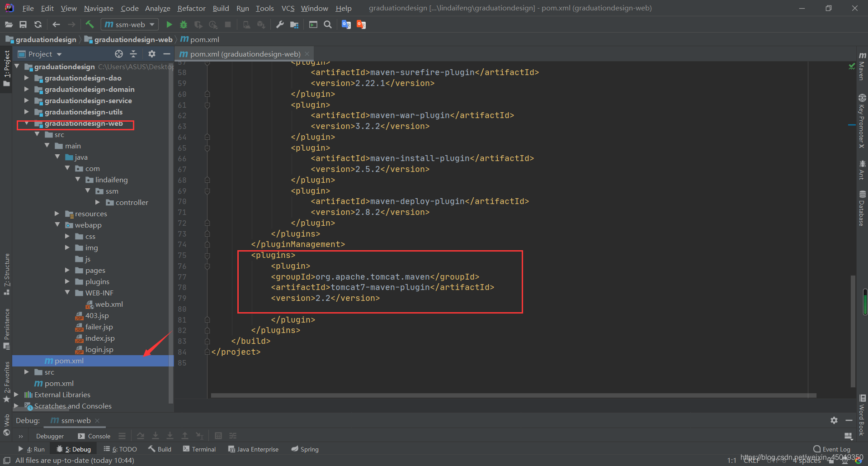Start debugging with the green bug icon
The width and height of the screenshot is (868, 466).
(x=184, y=24)
